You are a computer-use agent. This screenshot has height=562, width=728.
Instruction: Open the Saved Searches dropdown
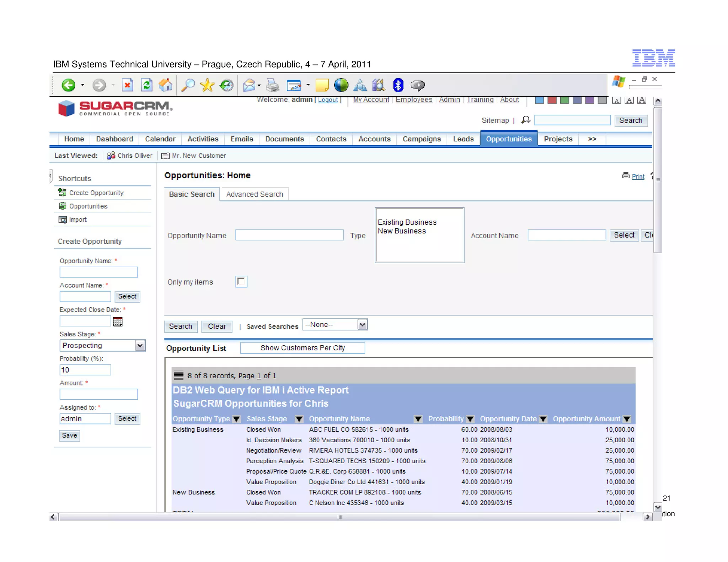(362, 325)
